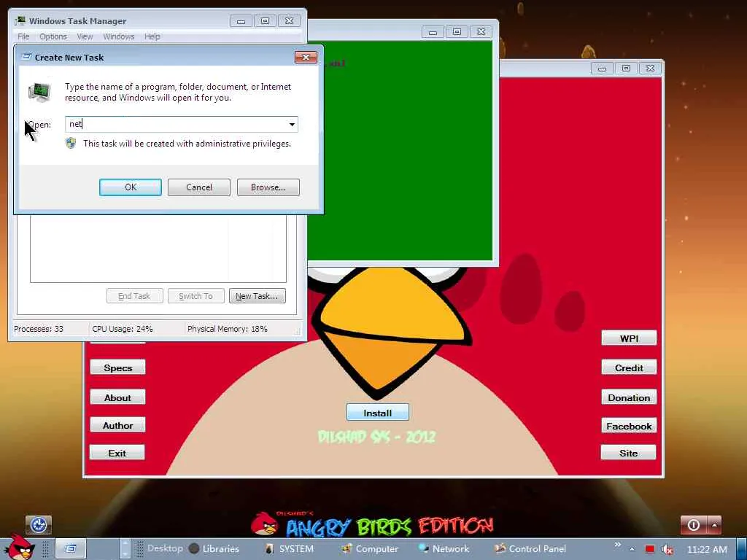This screenshot has height=560, width=747.
Task: Click the Credit button
Action: pyautogui.click(x=629, y=367)
